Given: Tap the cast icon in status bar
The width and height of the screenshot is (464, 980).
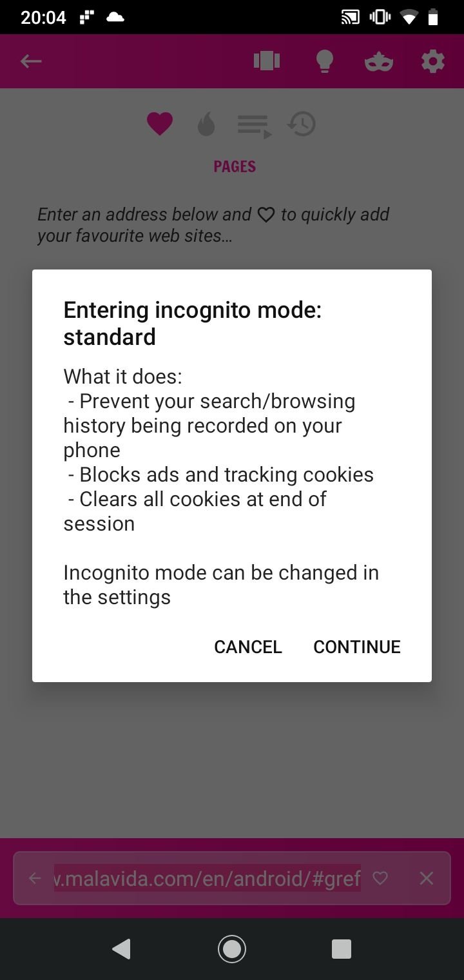Looking at the screenshot, I should click(x=351, y=17).
